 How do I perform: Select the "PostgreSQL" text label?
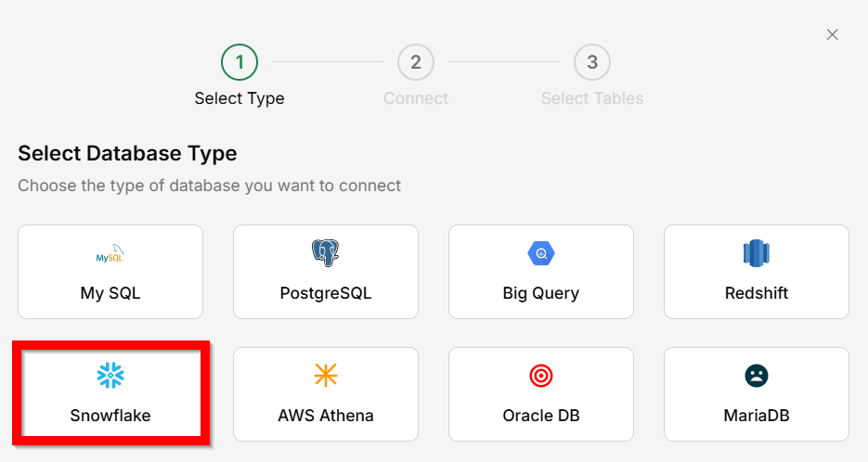(325, 293)
